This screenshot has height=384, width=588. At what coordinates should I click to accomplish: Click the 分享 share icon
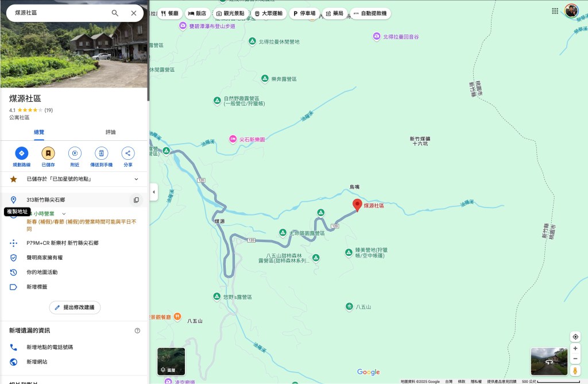click(127, 153)
